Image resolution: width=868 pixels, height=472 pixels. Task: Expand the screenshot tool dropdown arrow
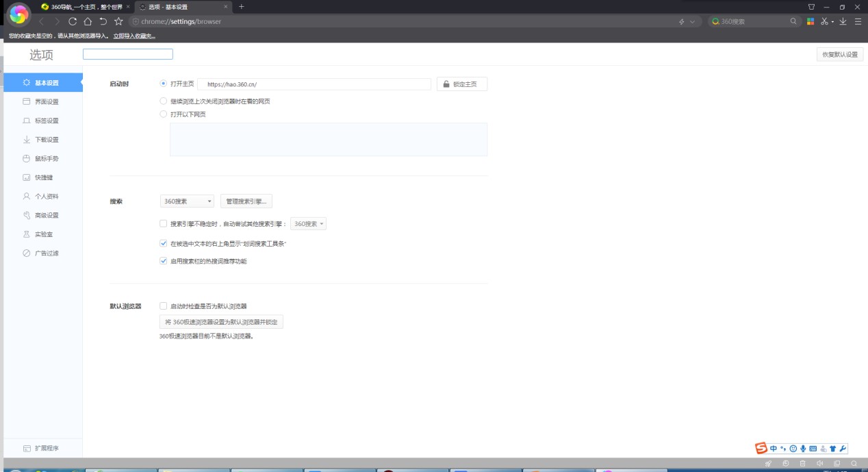click(x=832, y=22)
